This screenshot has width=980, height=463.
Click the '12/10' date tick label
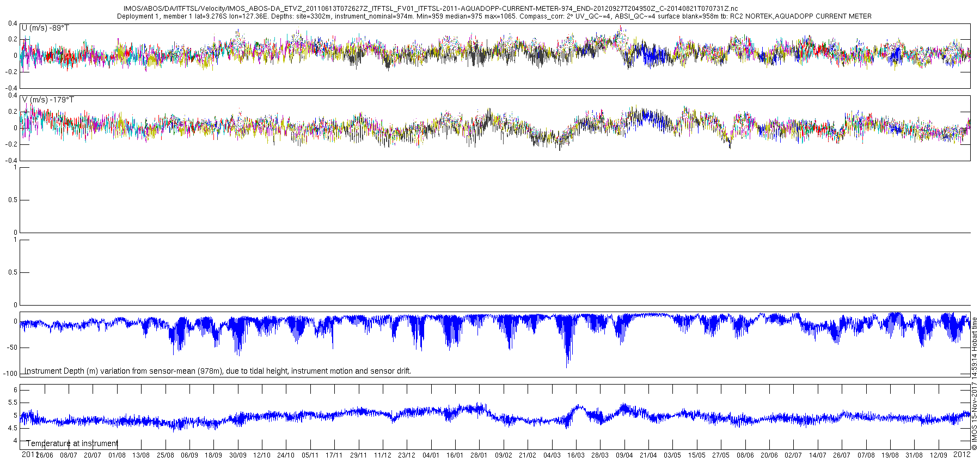point(262,455)
